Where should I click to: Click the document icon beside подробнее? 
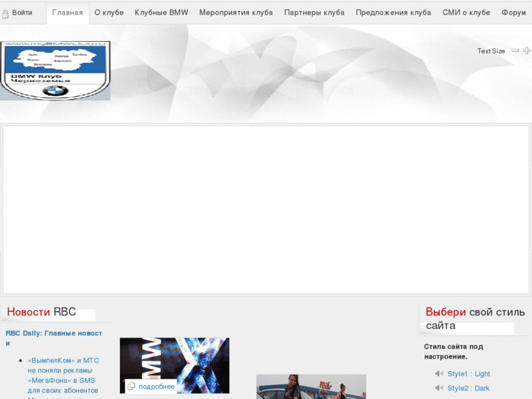point(131,386)
